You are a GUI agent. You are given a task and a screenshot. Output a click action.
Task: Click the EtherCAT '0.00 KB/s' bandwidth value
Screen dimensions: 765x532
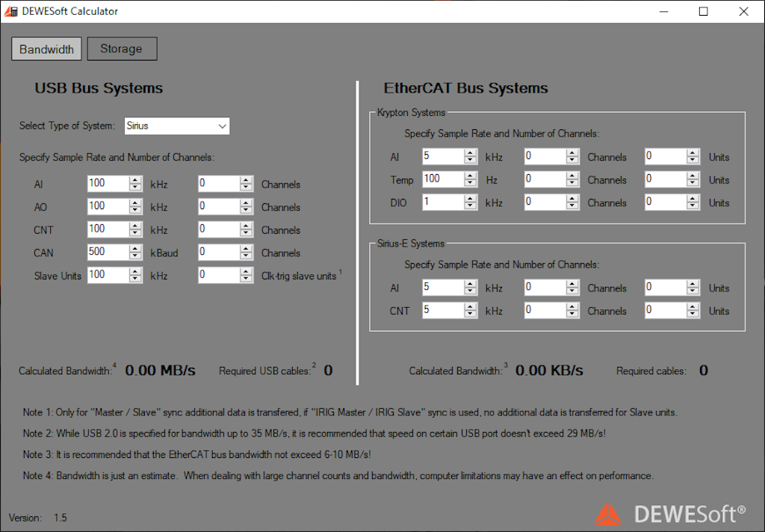point(549,371)
